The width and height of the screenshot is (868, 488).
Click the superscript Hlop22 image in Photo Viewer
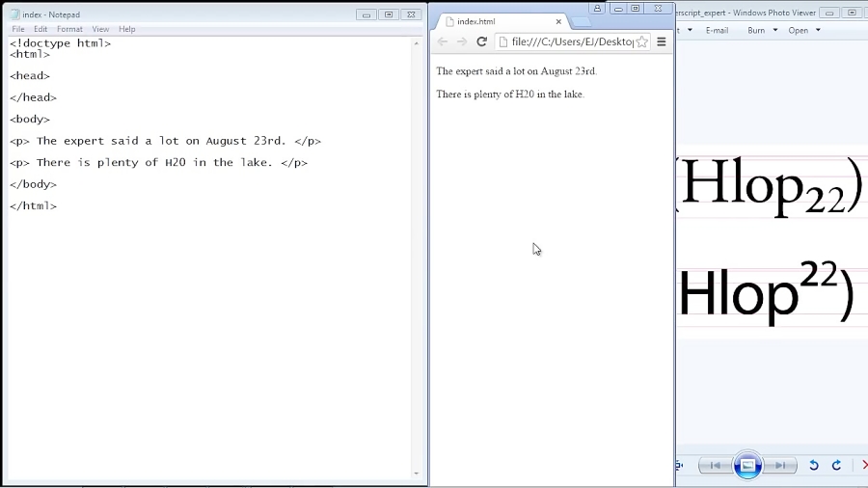click(767, 292)
